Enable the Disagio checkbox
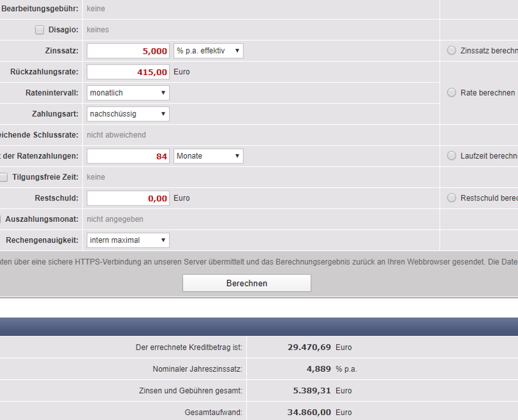This screenshot has width=518, height=420. click(40, 30)
